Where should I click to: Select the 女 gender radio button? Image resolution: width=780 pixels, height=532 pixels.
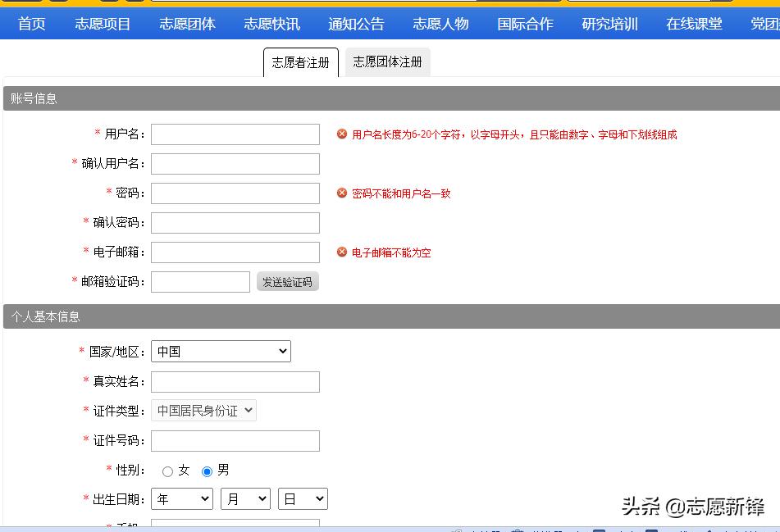166,470
